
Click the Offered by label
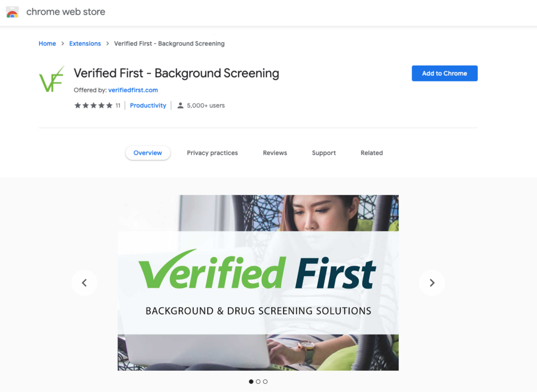(90, 90)
